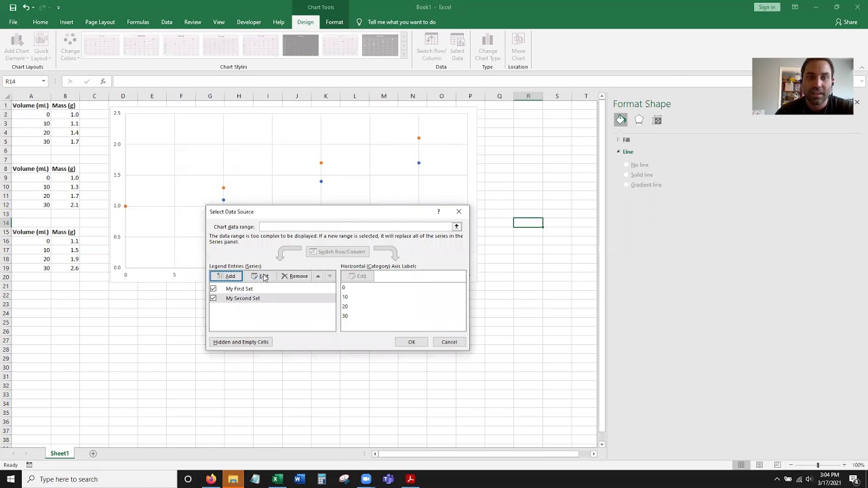Click Tell me what you want to do box
This screenshot has width=868, height=488.
[x=401, y=22]
